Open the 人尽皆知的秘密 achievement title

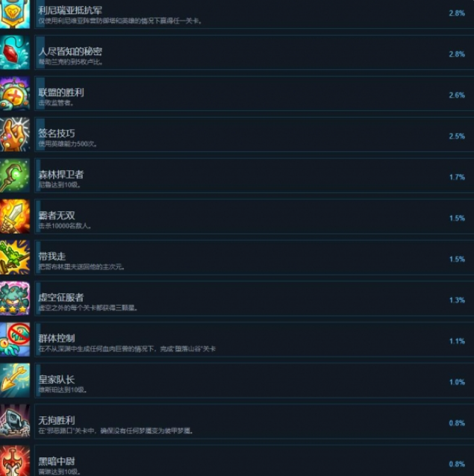tap(70, 51)
